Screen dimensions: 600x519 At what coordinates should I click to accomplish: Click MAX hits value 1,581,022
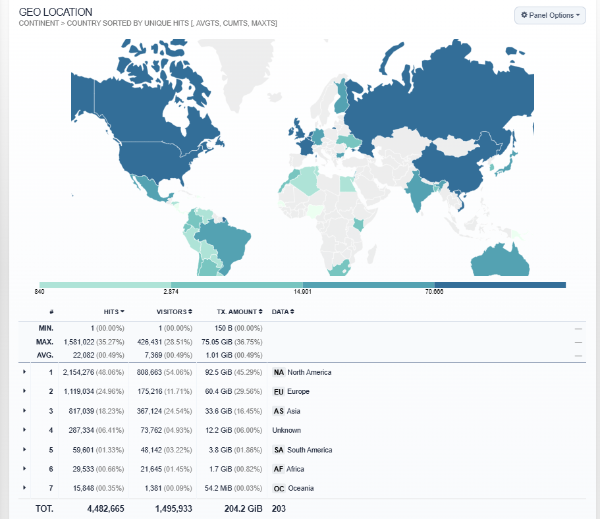click(79, 342)
